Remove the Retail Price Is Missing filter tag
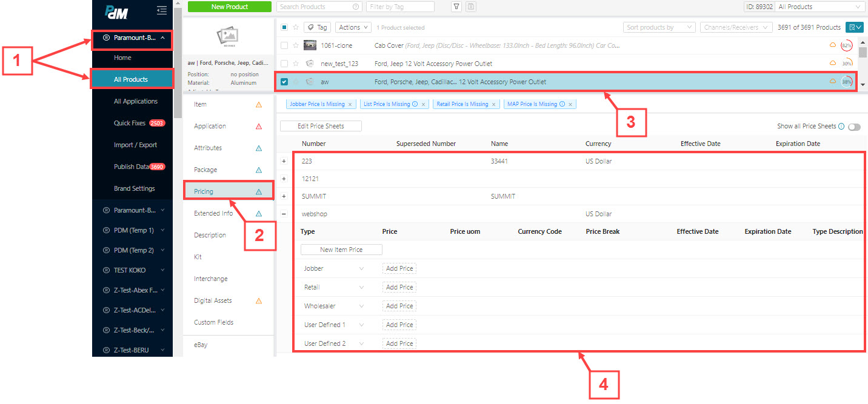Viewport: 868px width, 404px height. (x=493, y=104)
